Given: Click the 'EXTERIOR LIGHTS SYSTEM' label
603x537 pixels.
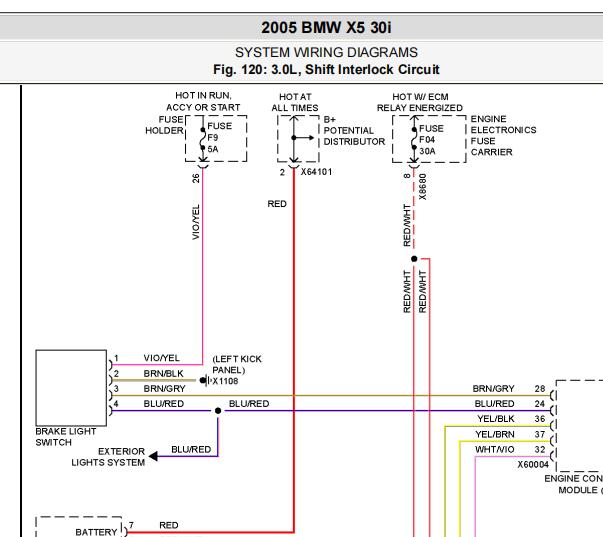Looking at the screenshot, I should 108,457.
